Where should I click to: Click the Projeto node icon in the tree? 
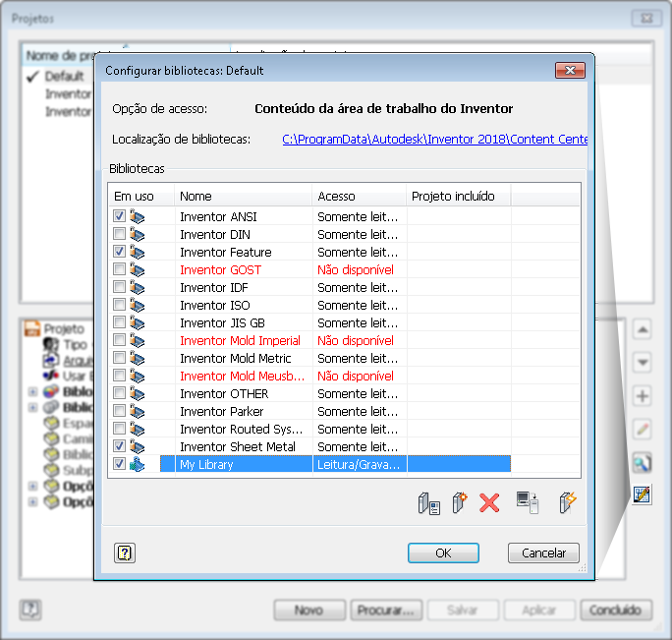pos(32,328)
